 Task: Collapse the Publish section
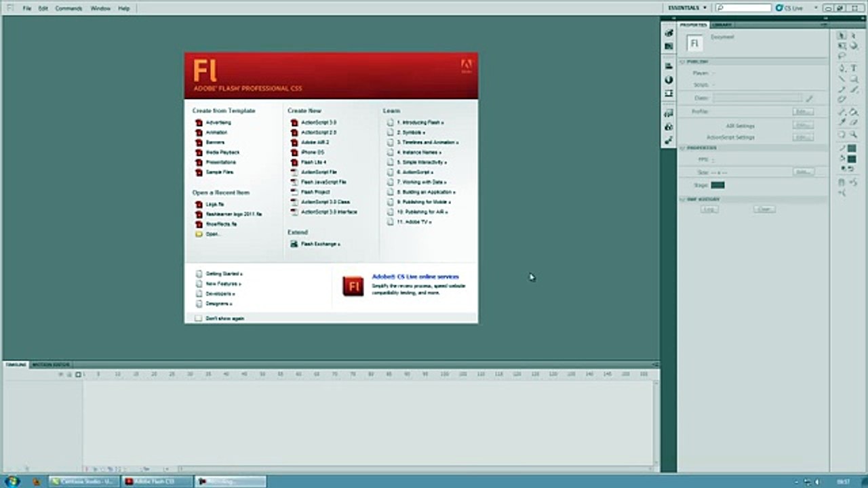click(684, 61)
